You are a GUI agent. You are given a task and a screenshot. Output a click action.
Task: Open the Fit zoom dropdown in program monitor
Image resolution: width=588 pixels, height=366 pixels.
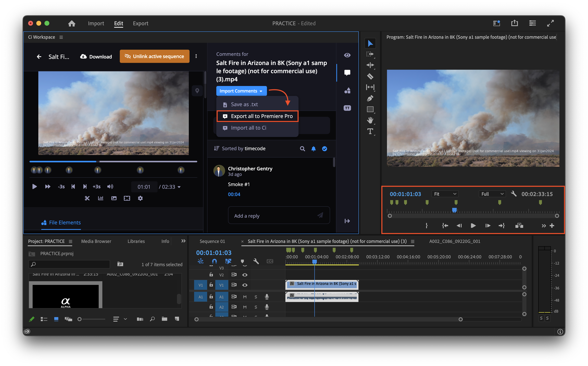(445, 194)
